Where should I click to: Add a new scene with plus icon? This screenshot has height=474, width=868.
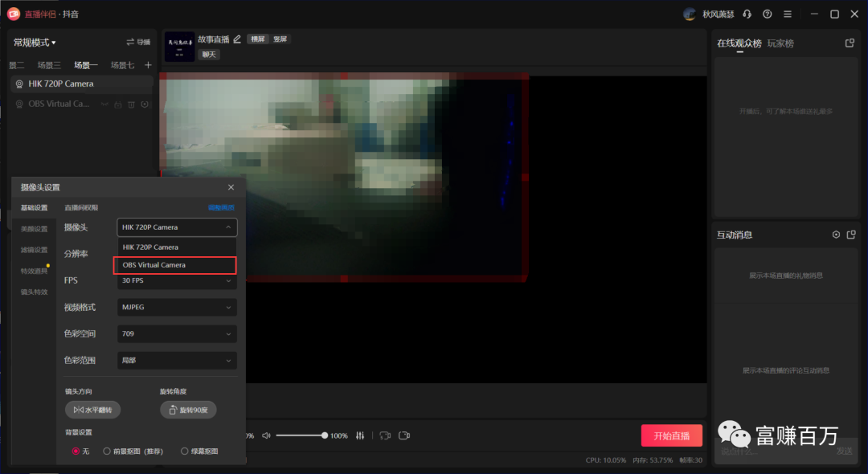click(x=148, y=65)
